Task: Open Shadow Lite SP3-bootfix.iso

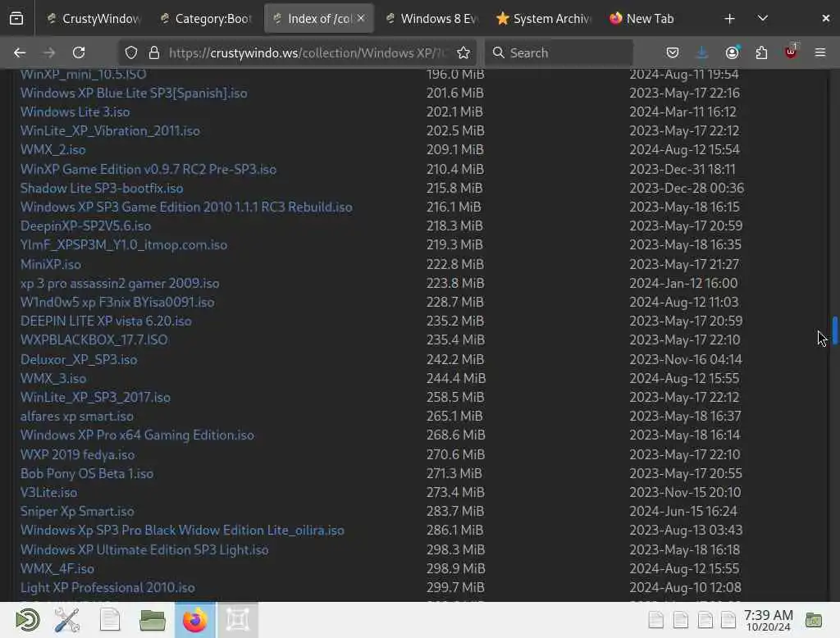Action: click(x=102, y=188)
